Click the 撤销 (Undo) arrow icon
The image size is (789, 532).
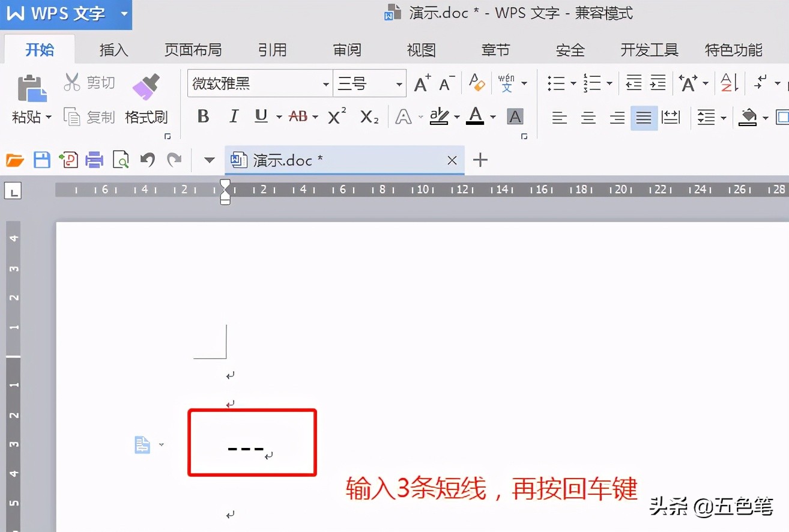tap(148, 160)
